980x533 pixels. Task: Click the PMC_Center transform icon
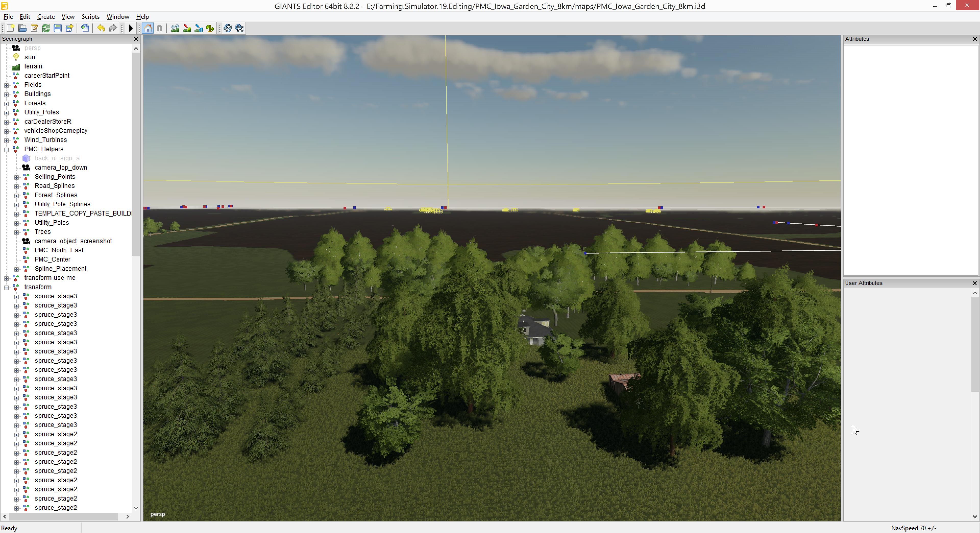coord(26,259)
